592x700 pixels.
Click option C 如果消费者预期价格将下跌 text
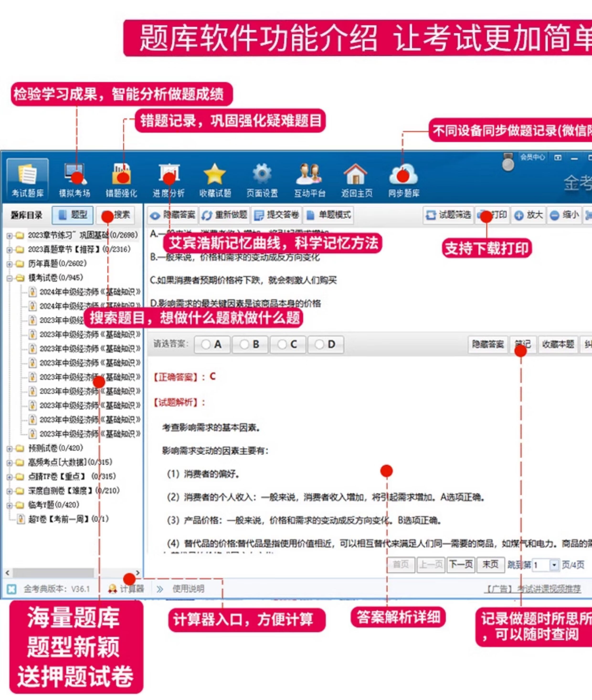244,280
